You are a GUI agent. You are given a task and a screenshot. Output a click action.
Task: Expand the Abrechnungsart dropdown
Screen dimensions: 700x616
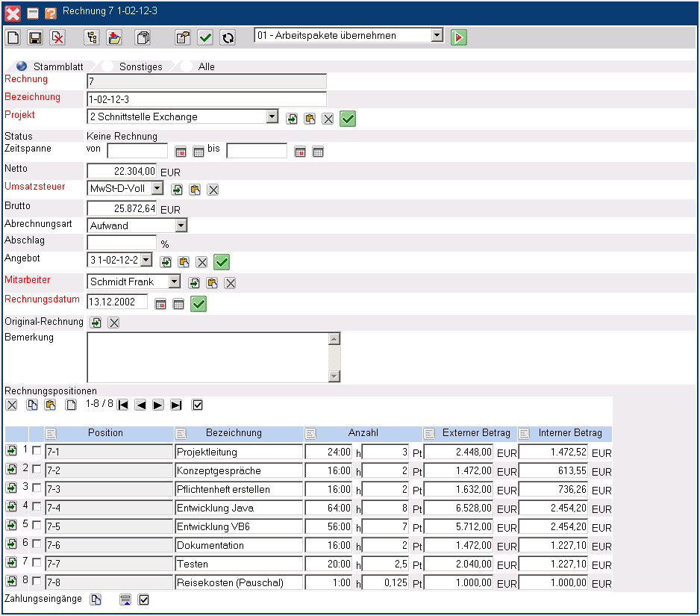181,225
